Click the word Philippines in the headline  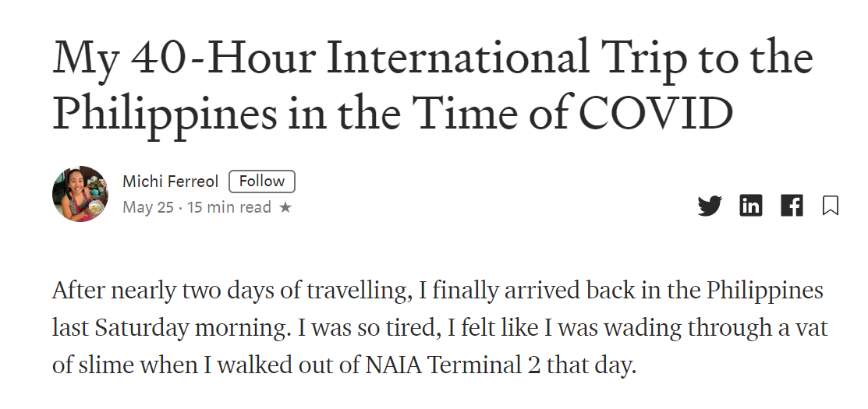click(165, 115)
